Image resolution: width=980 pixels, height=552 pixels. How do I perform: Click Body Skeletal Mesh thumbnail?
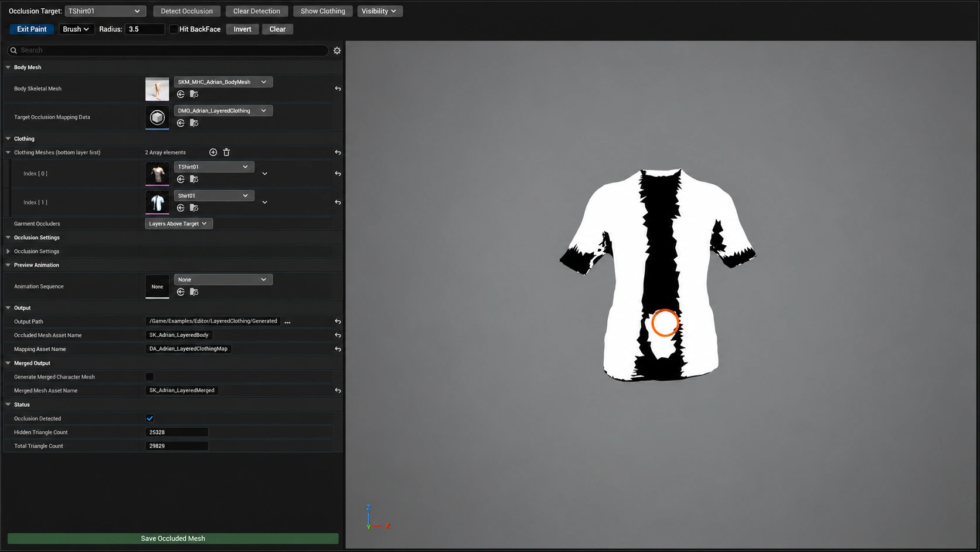[157, 89]
